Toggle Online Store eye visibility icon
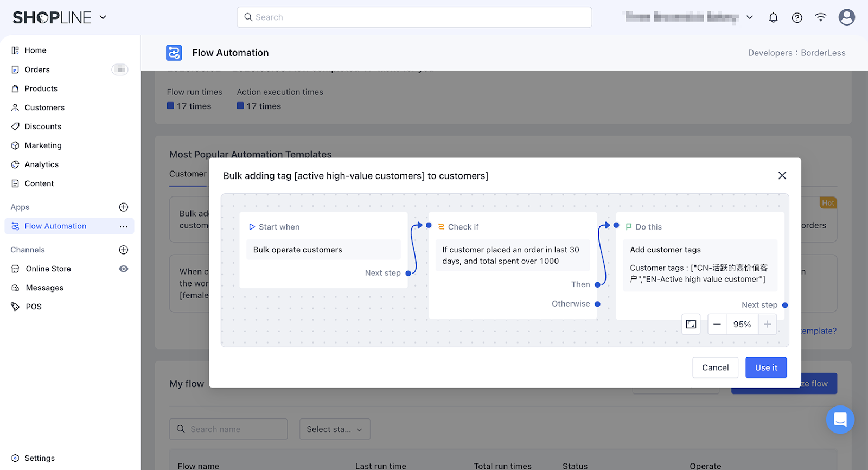 [124, 269]
